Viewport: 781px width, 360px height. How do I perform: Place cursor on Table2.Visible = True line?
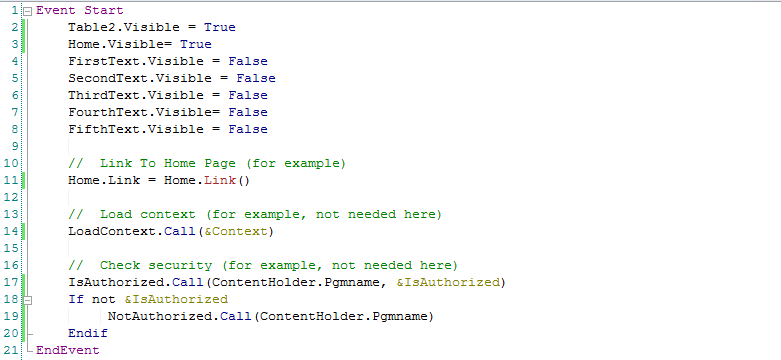[152, 27]
